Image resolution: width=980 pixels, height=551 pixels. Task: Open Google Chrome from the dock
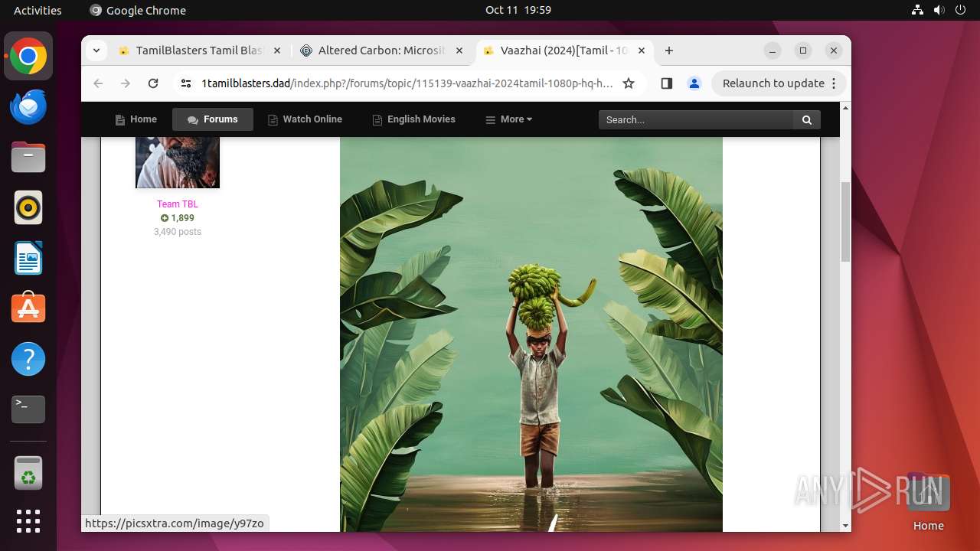[x=28, y=57]
